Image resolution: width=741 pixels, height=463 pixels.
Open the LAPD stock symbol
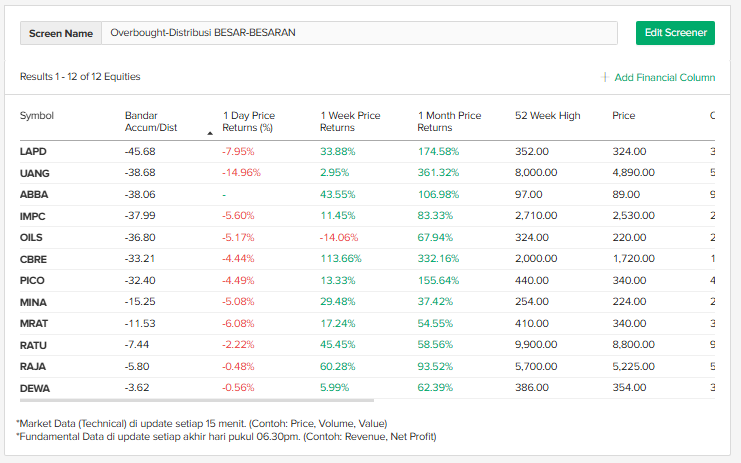click(x=33, y=152)
